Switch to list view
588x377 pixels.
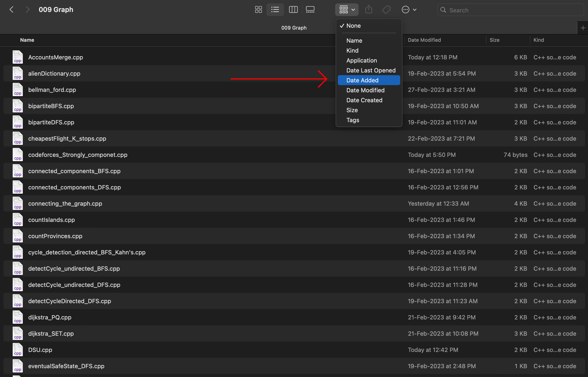275,10
